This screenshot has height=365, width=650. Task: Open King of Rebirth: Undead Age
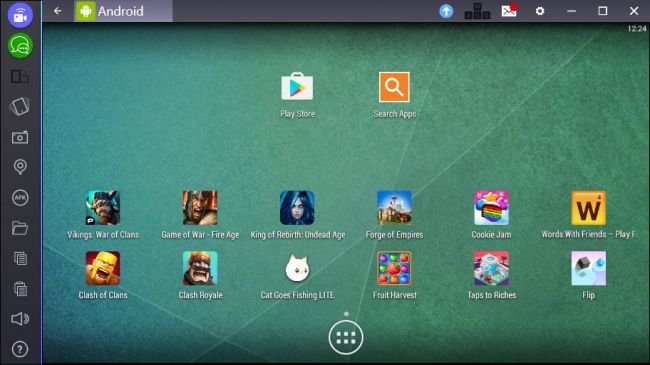coord(297,208)
